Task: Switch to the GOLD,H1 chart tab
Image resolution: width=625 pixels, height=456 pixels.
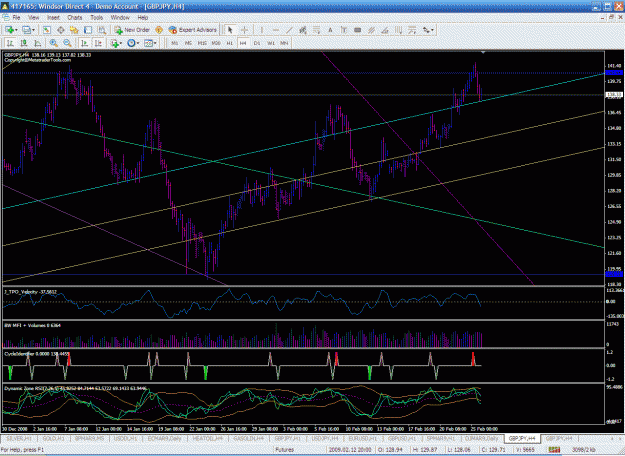Action: [53, 438]
